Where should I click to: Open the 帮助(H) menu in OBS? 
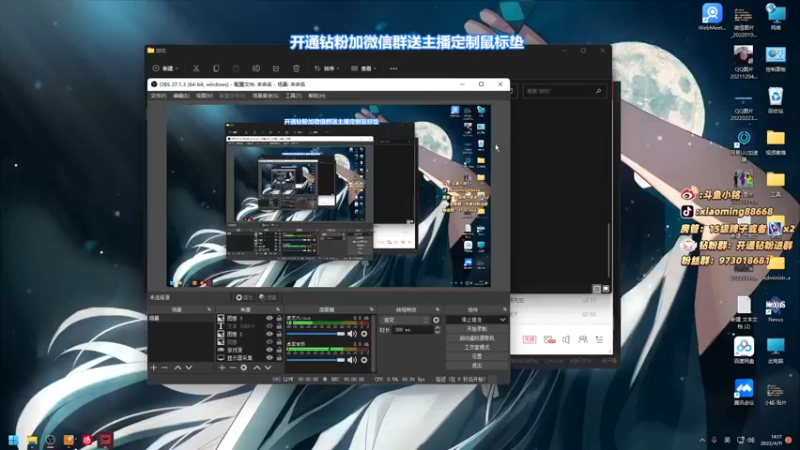point(316,96)
